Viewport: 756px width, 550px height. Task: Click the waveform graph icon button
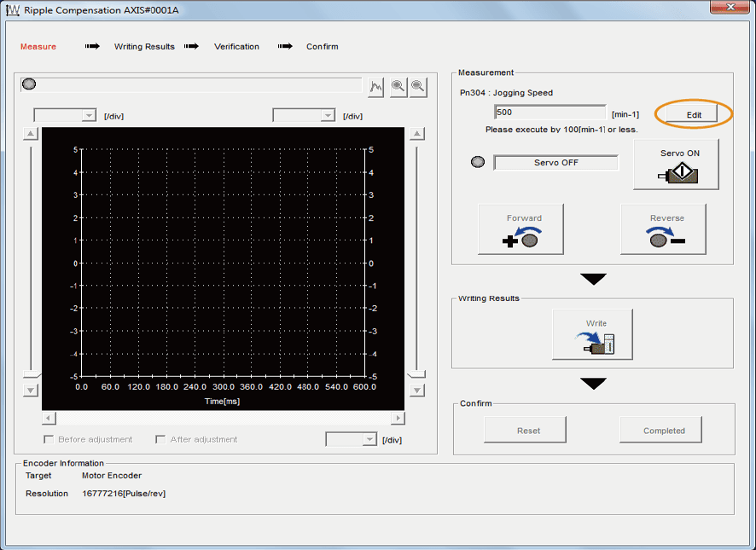coord(376,86)
